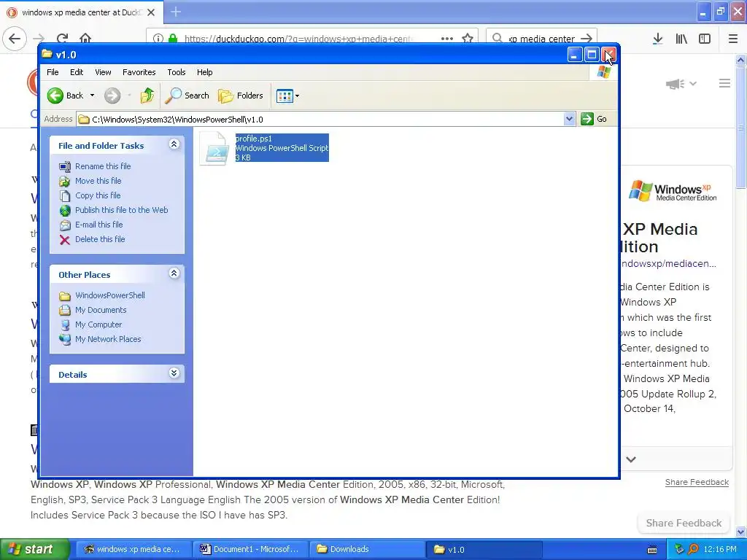Viewport: 747px width, 560px height.
Task: Click the system tray clock
Action: click(x=720, y=550)
